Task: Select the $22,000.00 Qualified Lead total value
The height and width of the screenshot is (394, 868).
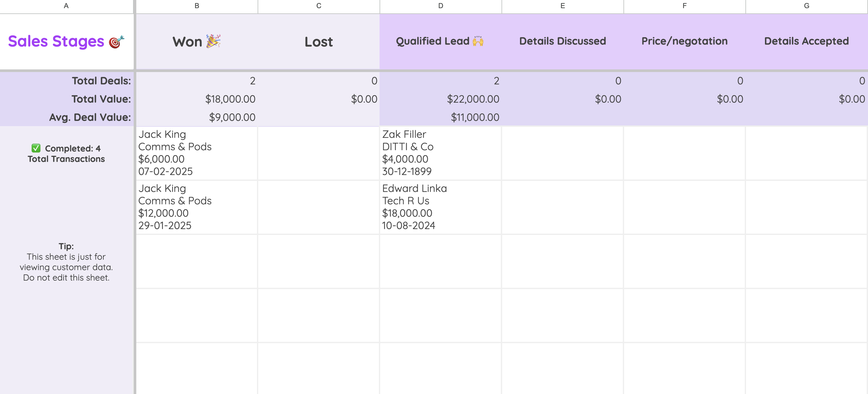Action: coord(473,99)
